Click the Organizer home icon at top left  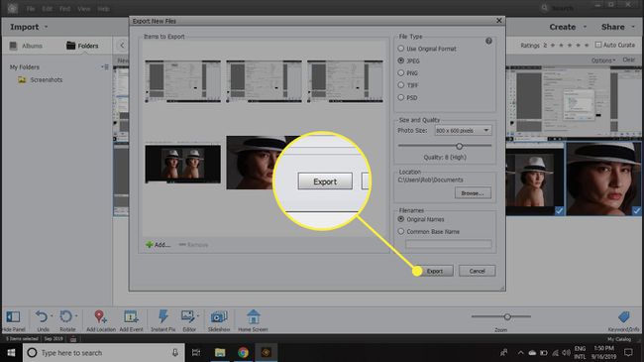click(x=12, y=8)
